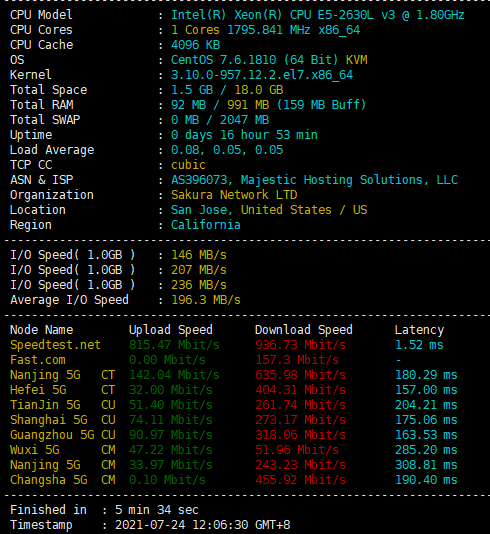Viewport: 490px width, 534px height.
Task: Click the 'Latency' column header
Action: (x=419, y=330)
